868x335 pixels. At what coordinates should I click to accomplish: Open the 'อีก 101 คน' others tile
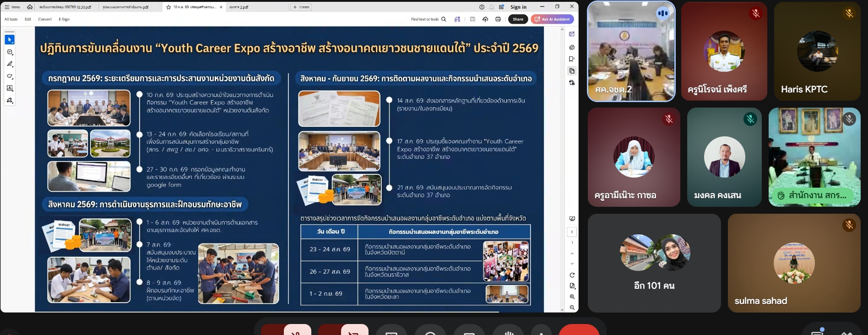pyautogui.click(x=654, y=263)
